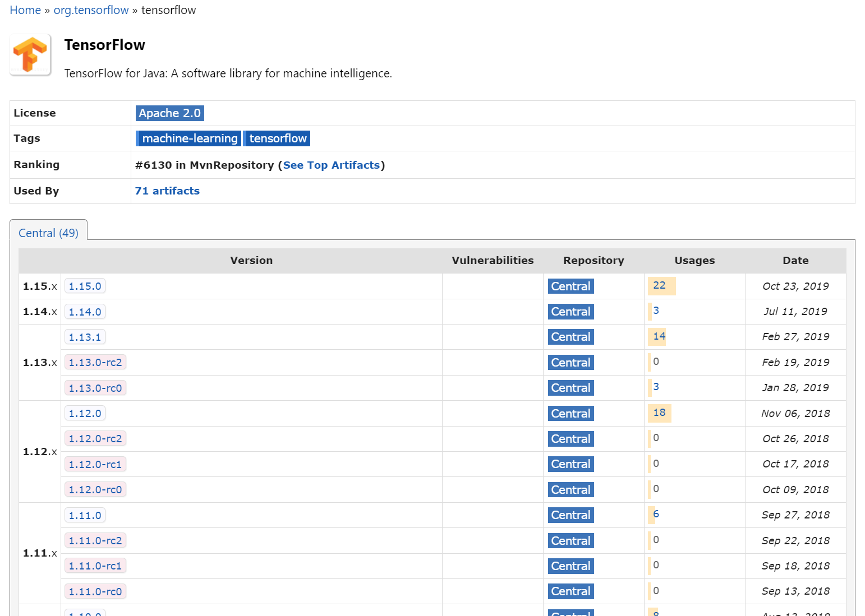Open See Top Artifacts link
The width and height of the screenshot is (865, 616).
(x=332, y=165)
